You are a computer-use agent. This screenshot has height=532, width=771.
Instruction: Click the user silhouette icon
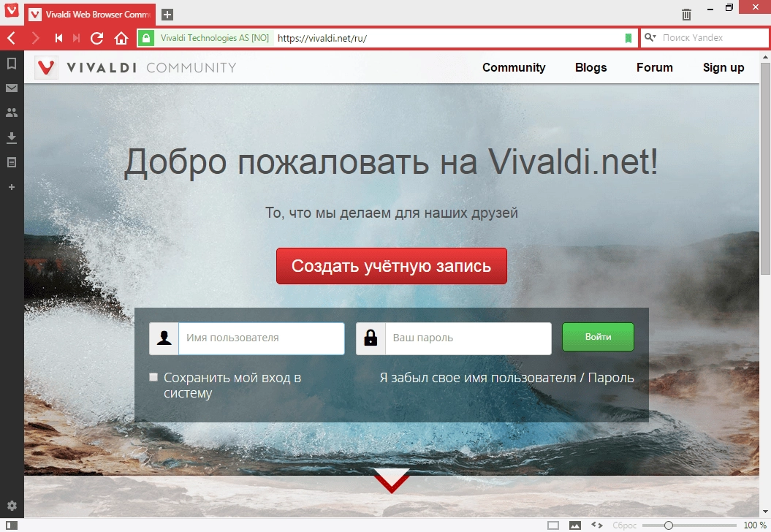164,338
